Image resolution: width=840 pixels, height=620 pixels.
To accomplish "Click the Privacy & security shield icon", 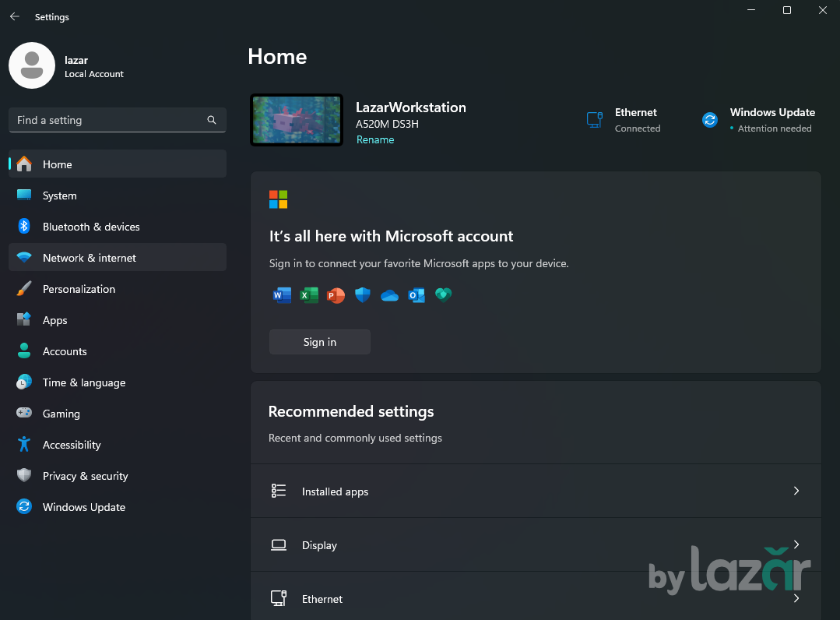I will (24, 476).
